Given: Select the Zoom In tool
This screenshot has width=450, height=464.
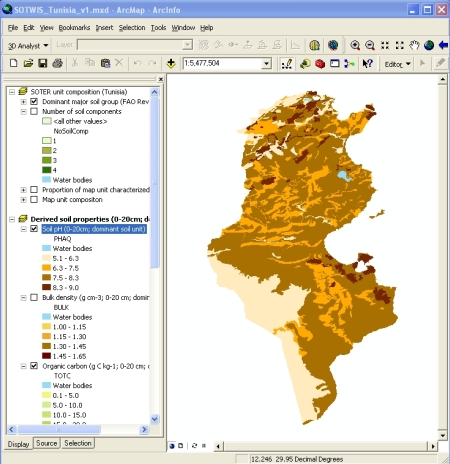Looking at the screenshot, I should (x=355, y=45).
